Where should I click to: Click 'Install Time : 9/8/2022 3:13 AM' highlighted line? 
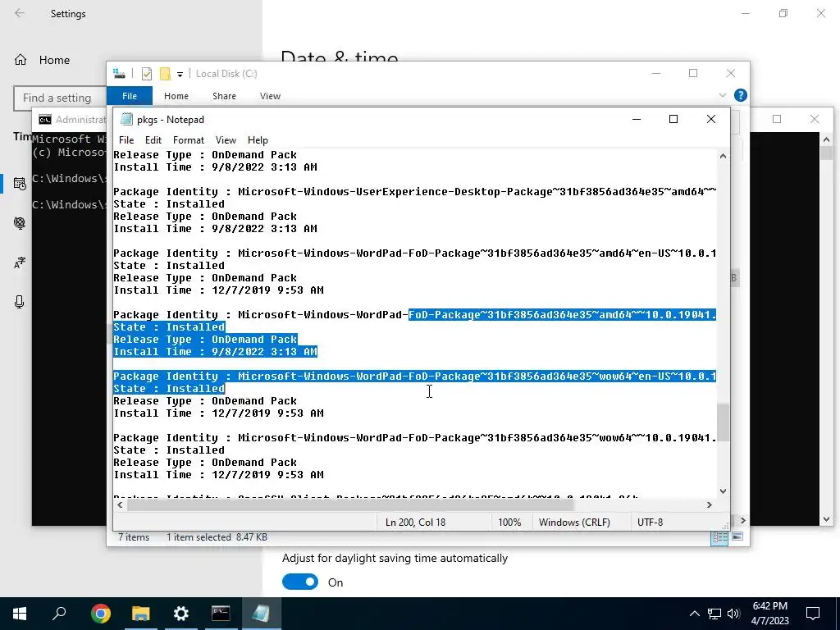click(215, 352)
